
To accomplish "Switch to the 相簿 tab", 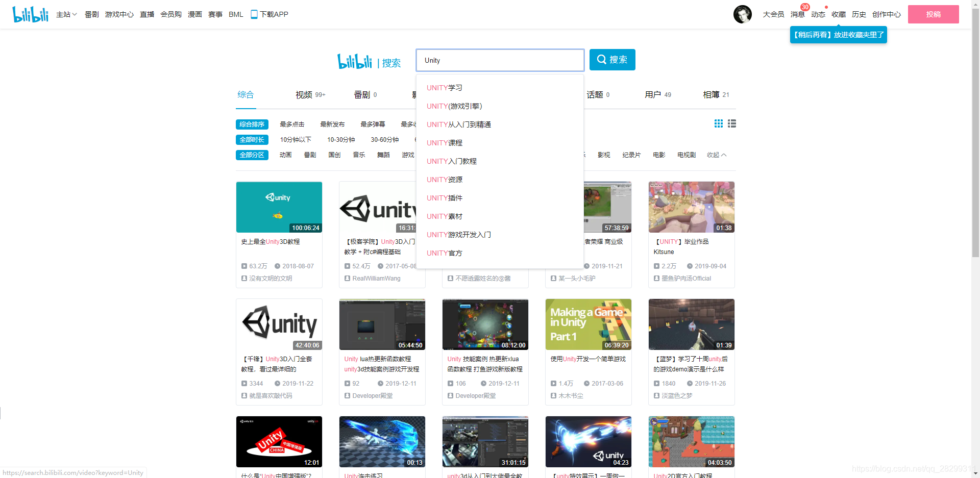I will tap(716, 95).
